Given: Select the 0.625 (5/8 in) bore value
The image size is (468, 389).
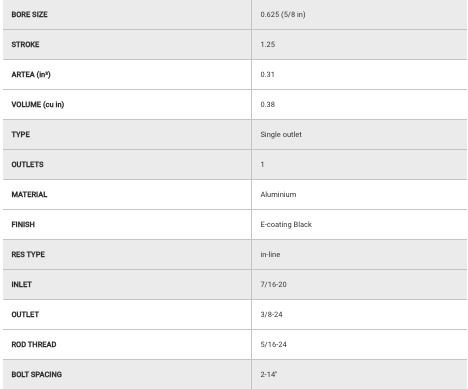Looking at the screenshot, I should [x=283, y=14].
